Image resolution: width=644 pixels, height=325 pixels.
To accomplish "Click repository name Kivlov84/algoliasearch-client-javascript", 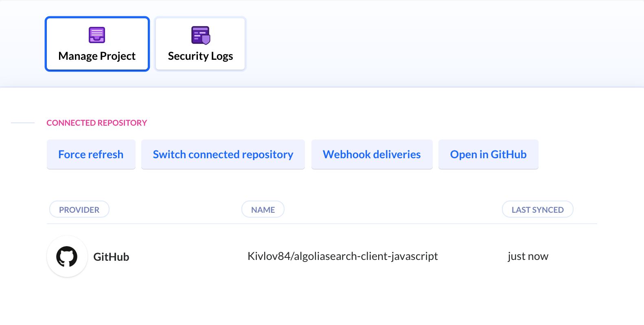I will [343, 256].
